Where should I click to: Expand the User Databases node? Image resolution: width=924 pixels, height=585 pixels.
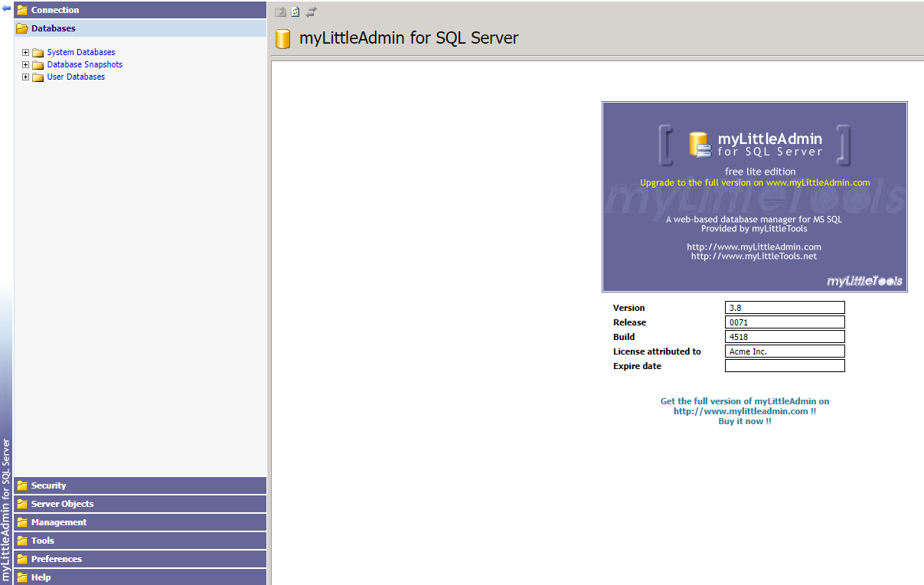(25, 77)
